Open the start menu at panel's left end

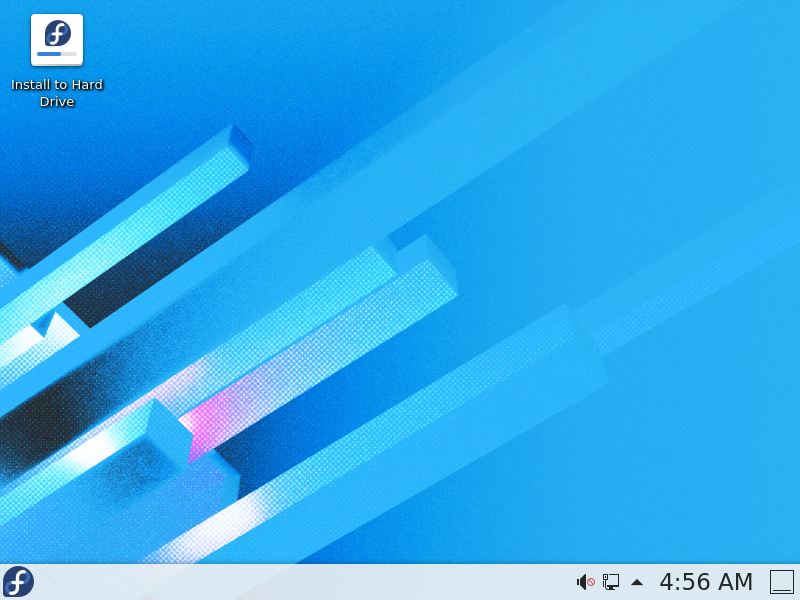[x=18, y=582]
